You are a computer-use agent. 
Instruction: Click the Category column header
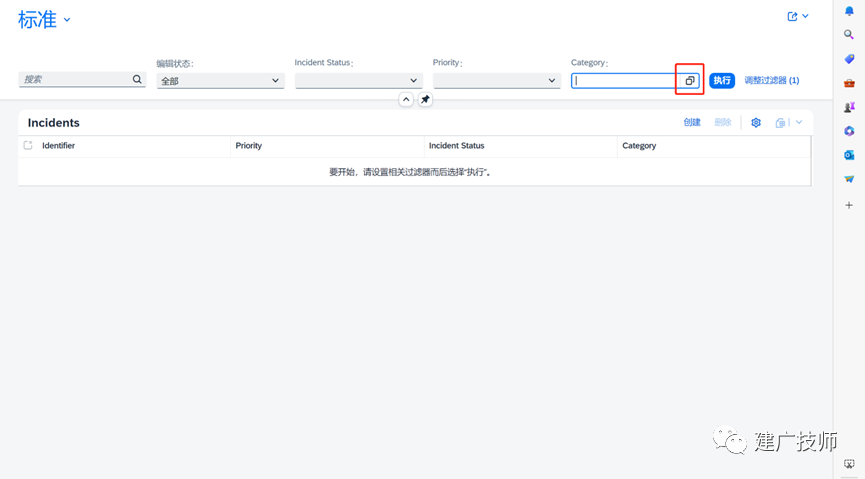tap(639, 146)
